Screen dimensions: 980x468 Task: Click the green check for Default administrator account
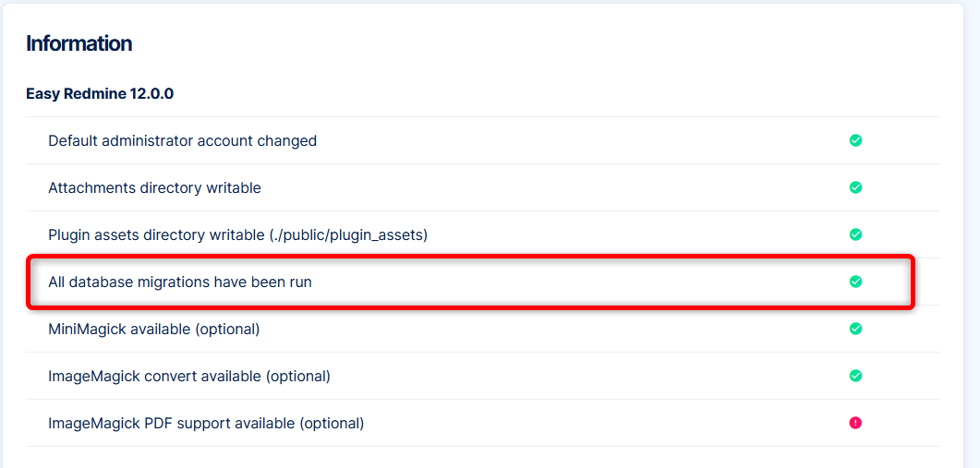[x=855, y=140]
